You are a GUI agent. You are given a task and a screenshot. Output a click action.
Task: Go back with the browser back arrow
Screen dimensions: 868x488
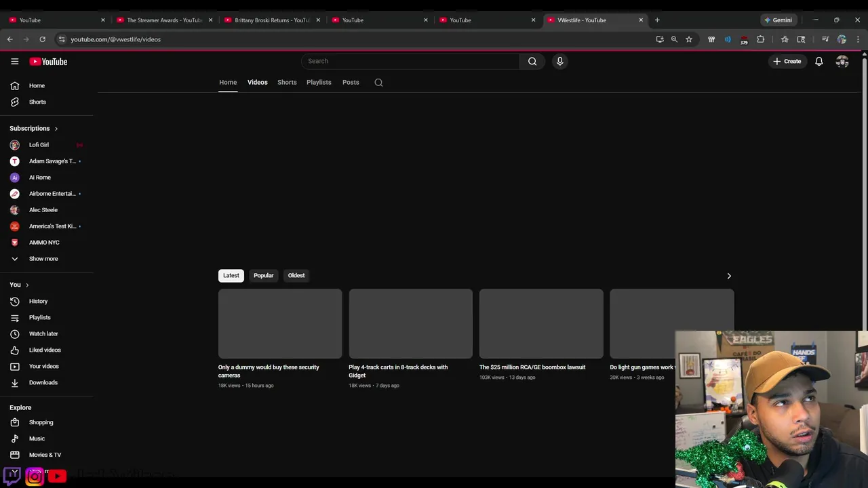coord(10,39)
